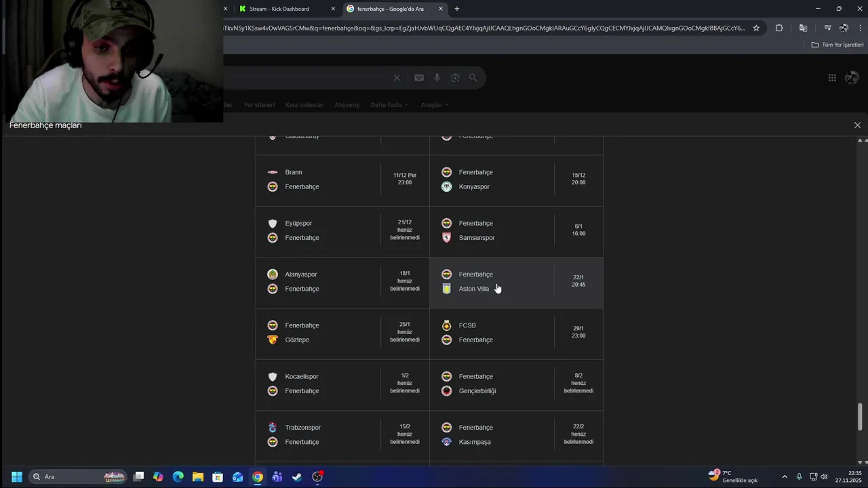The image size is (868, 488).
Task: Select the Yer siteleri filter
Action: pos(259,105)
